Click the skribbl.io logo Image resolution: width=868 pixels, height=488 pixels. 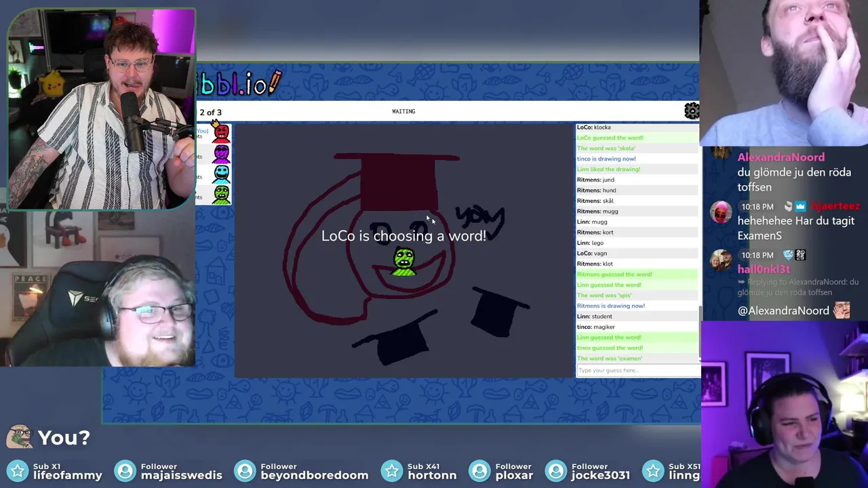point(239,84)
